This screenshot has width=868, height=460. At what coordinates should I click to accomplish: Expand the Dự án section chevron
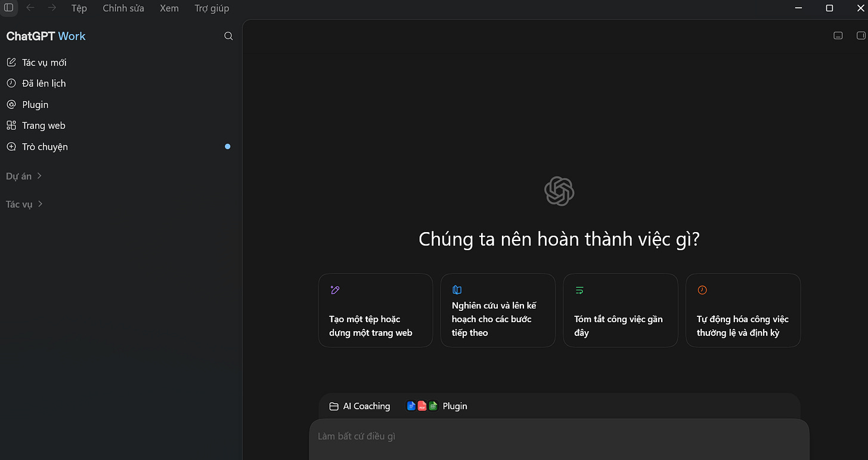(x=39, y=176)
